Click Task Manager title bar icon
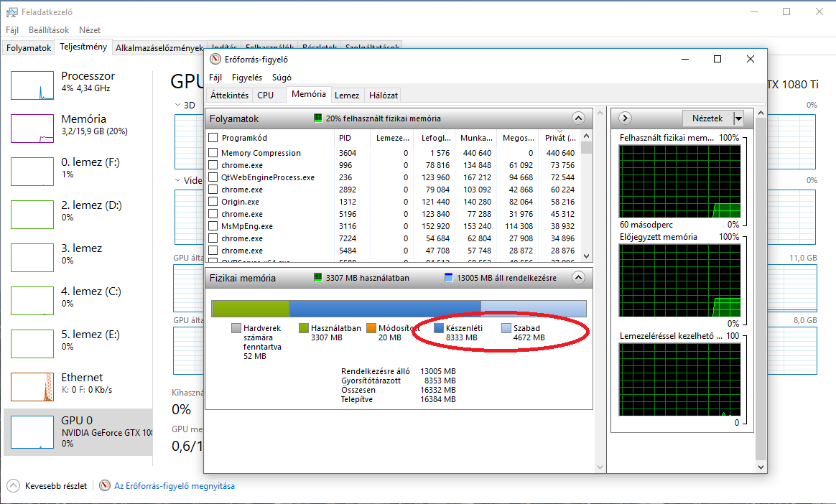The height and width of the screenshot is (504, 836). click(x=11, y=11)
